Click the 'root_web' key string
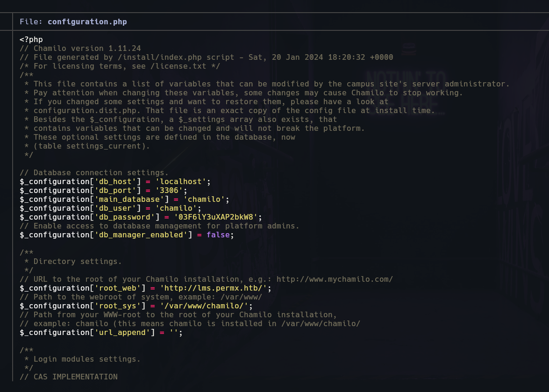The height and width of the screenshot is (392, 549). [120, 288]
